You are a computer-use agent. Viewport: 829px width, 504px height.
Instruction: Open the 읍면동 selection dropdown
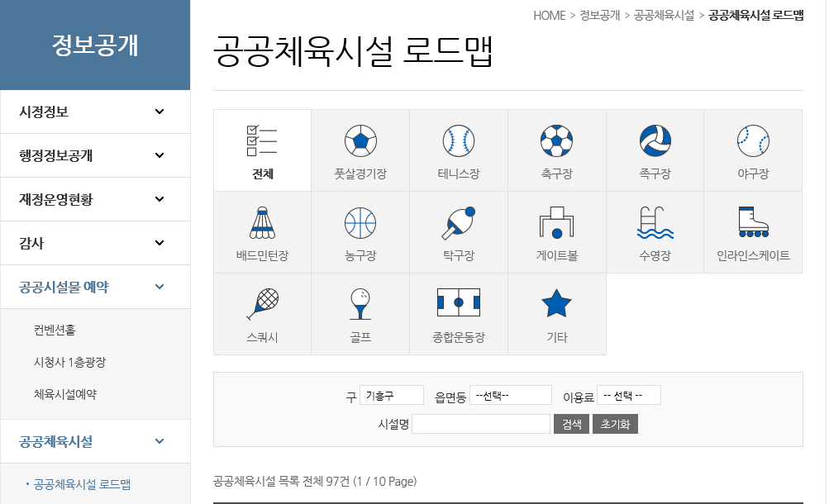511,396
